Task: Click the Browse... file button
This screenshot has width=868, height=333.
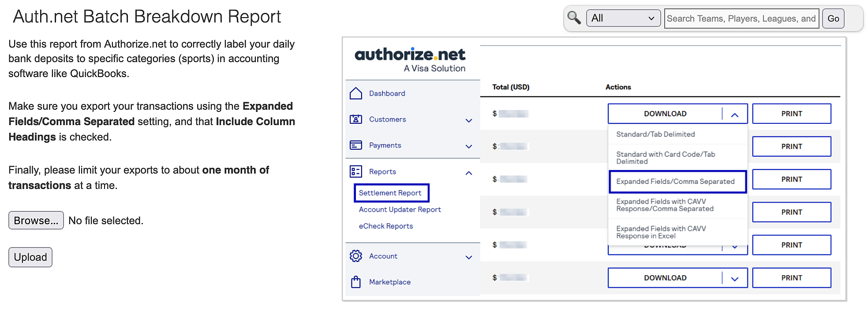Action: [x=36, y=220]
